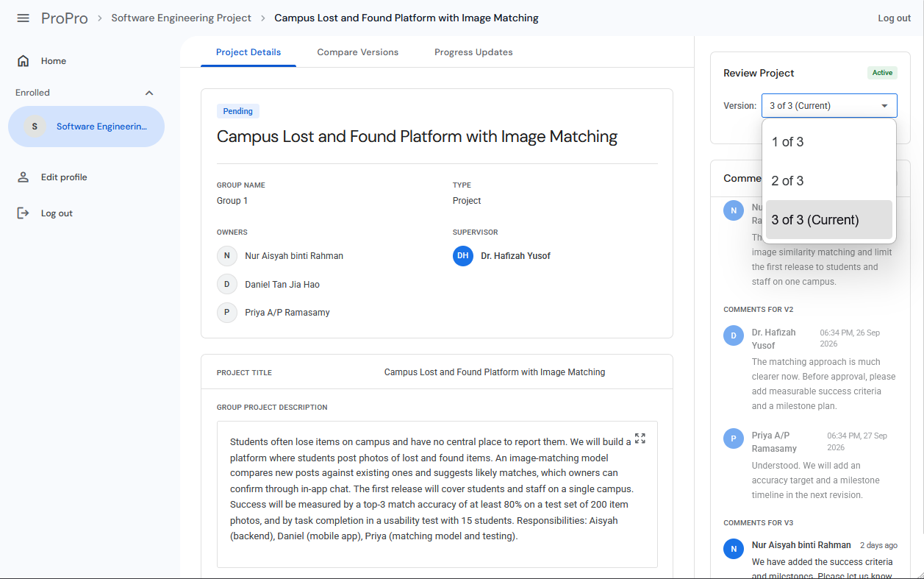Click the Active status badge
924x579 pixels.
coord(882,73)
